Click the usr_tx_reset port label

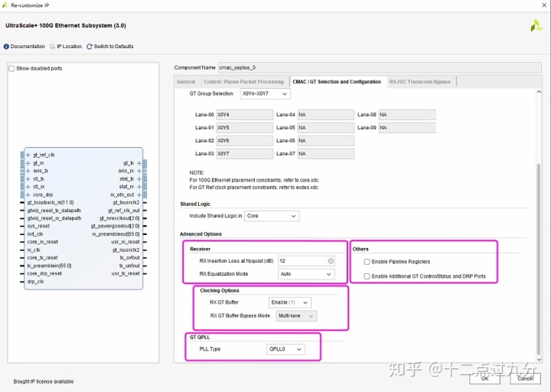point(126,273)
